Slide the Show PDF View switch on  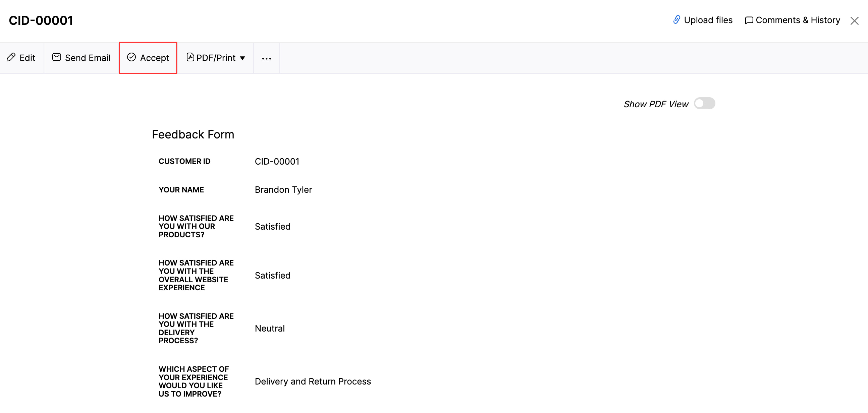pos(705,104)
